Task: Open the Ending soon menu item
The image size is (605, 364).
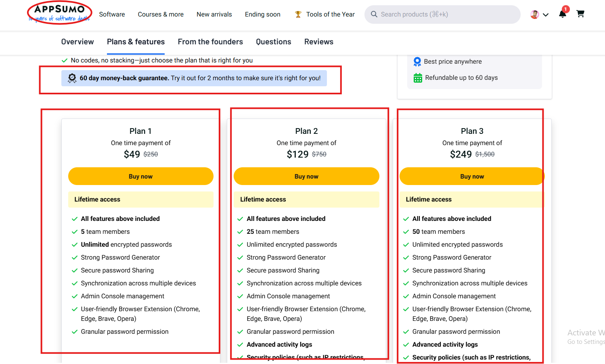Action: (262, 14)
